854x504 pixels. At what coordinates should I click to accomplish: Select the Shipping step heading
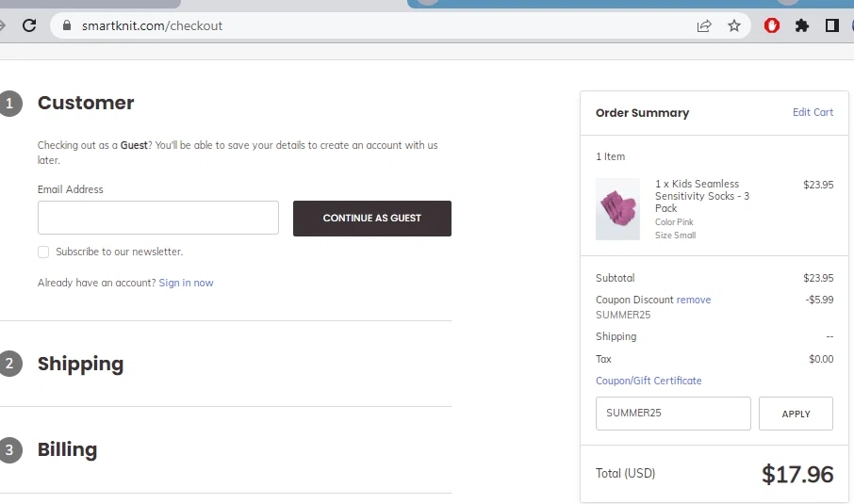[81, 364]
